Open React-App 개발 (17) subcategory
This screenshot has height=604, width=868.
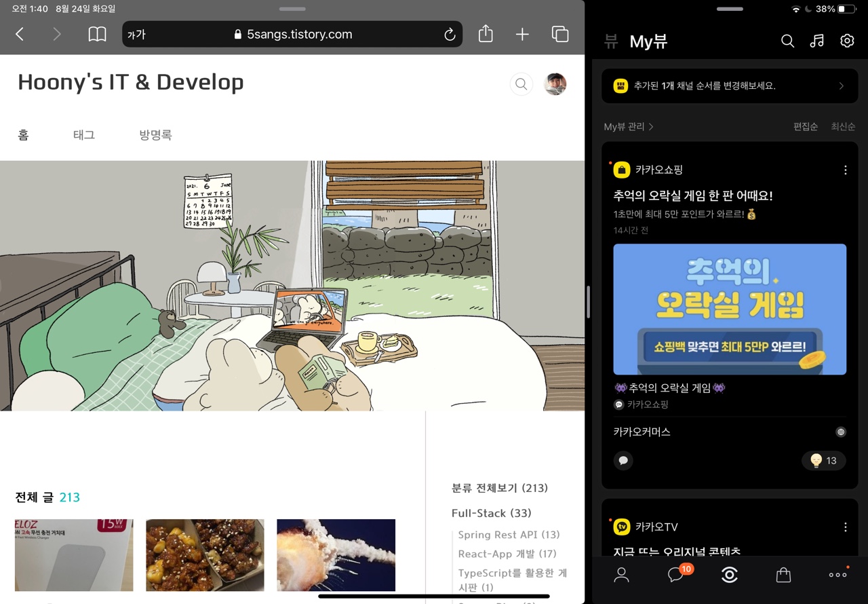507,554
